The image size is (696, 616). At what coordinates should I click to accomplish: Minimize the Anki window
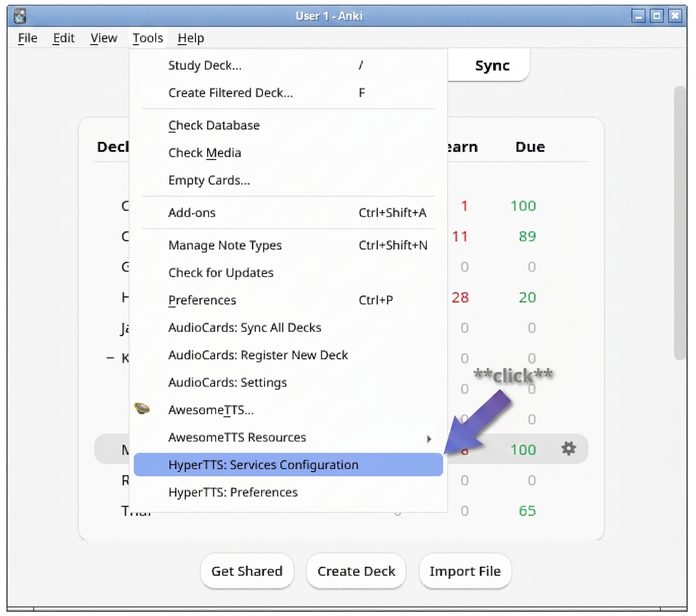[639, 16]
